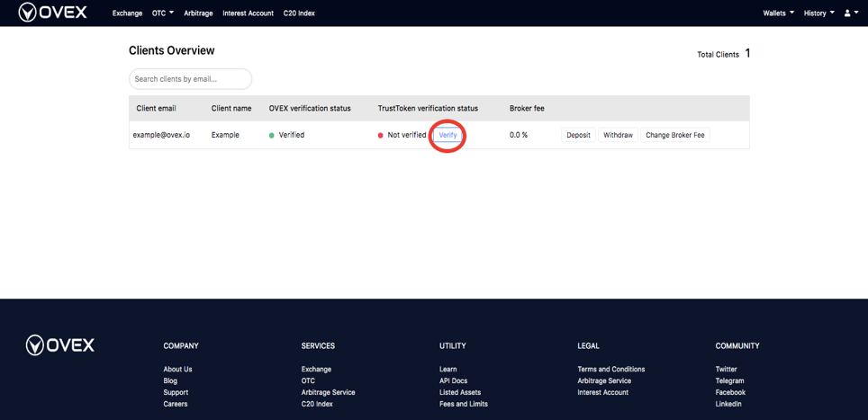Click the 0.0 % broker fee value
868x420 pixels.
pyautogui.click(x=519, y=135)
